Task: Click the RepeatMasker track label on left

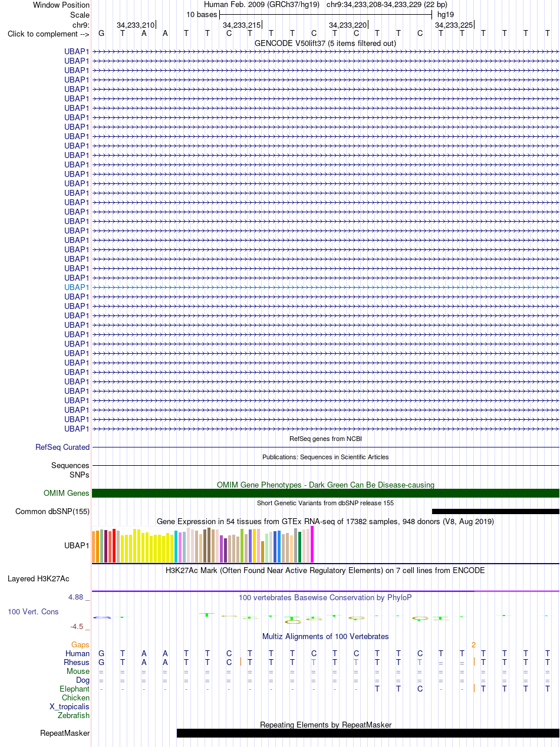Action: [65, 733]
